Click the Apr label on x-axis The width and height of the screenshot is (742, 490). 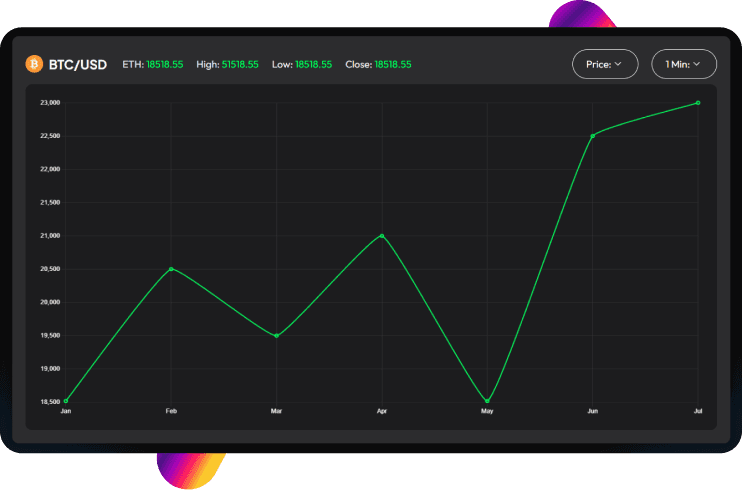pos(382,411)
